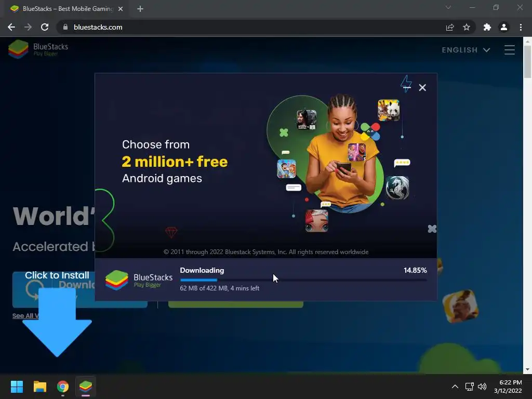Click the panda game icon
Image resolution: width=532 pixels, height=399 pixels.
pyautogui.click(x=389, y=110)
